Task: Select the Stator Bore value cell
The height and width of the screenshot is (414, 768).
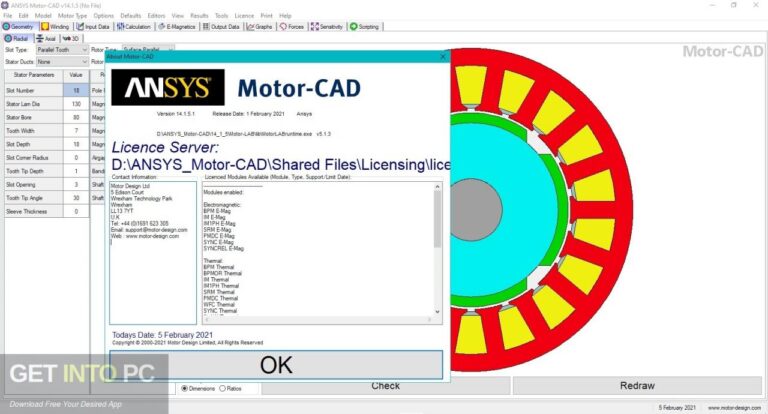Action: point(76,117)
